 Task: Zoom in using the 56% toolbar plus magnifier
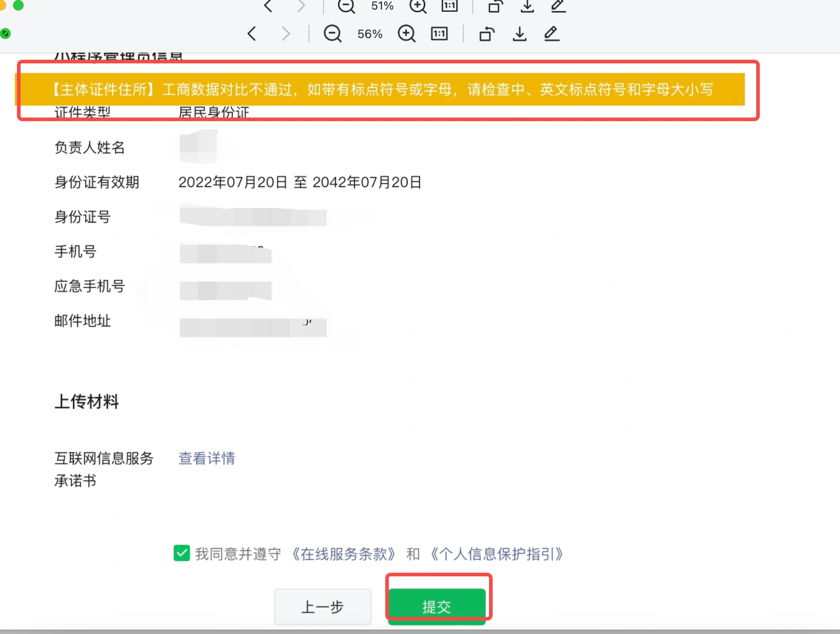406,34
